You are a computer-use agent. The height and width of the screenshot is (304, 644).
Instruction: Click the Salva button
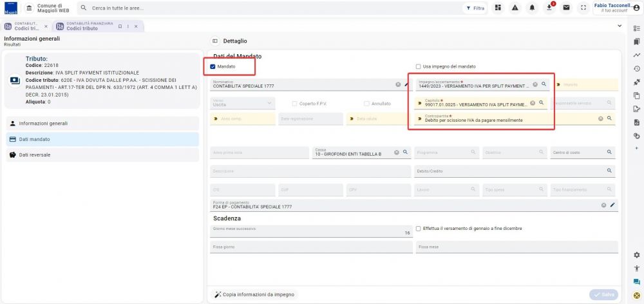tap(604, 294)
